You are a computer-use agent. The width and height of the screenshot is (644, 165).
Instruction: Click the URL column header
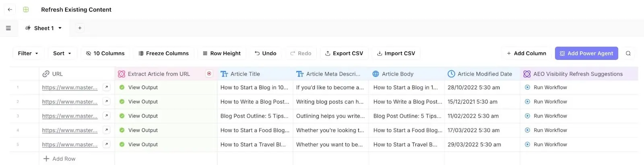77,74
